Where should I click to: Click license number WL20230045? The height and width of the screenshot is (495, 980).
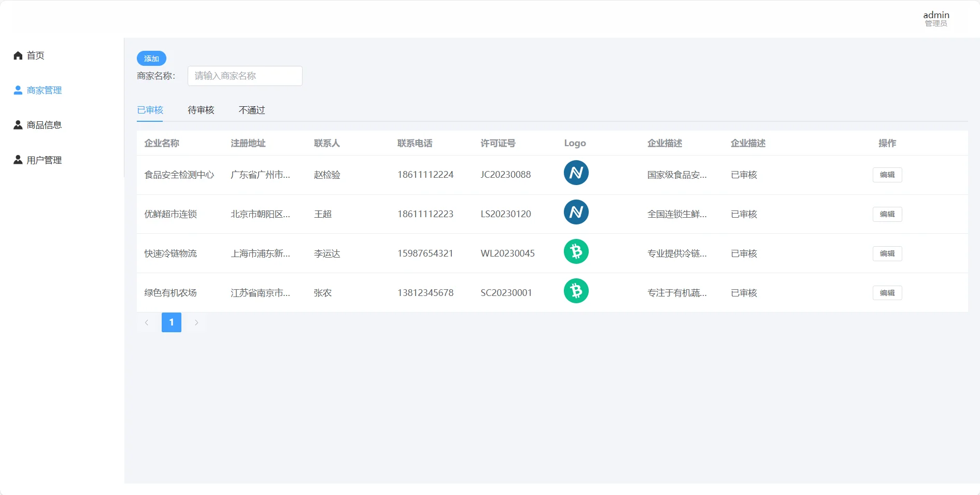[508, 253]
